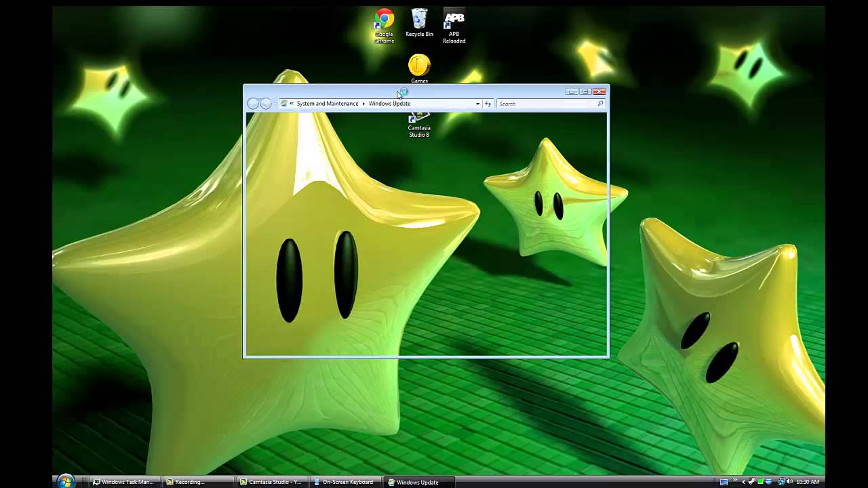Select the Windows Update breadcrumb
This screenshot has height=488, width=868.
click(x=389, y=104)
